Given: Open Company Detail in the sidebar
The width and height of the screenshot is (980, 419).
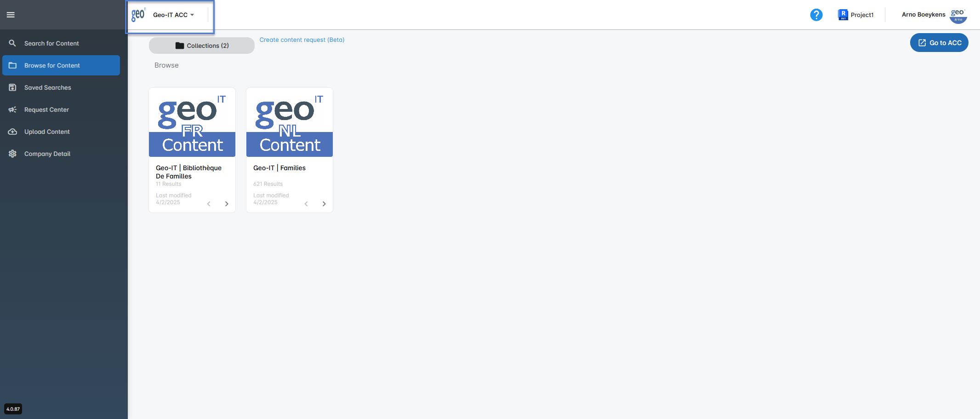Looking at the screenshot, I should pos(61,154).
